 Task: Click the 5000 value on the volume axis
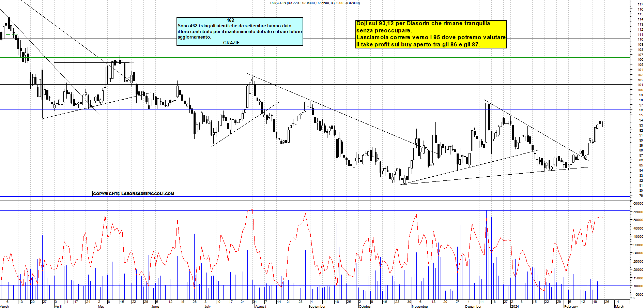pyautogui.click(x=639, y=294)
